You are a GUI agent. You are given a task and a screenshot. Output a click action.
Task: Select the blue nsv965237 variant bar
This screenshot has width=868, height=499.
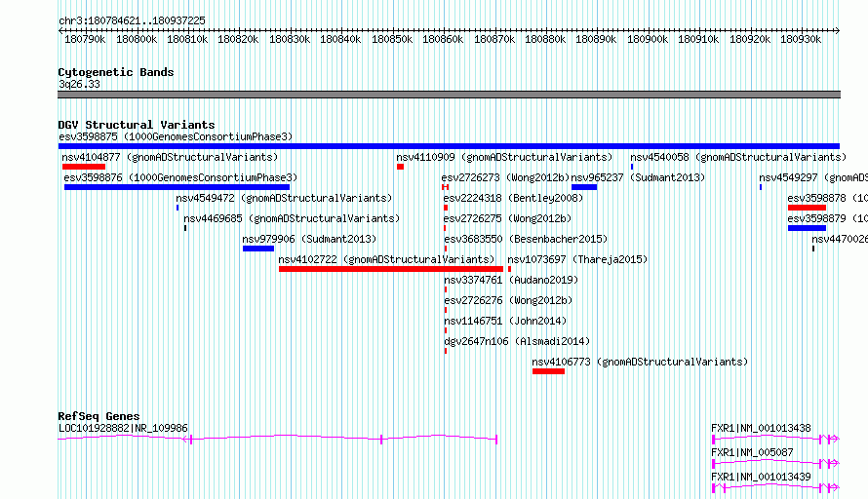pyautogui.click(x=584, y=187)
